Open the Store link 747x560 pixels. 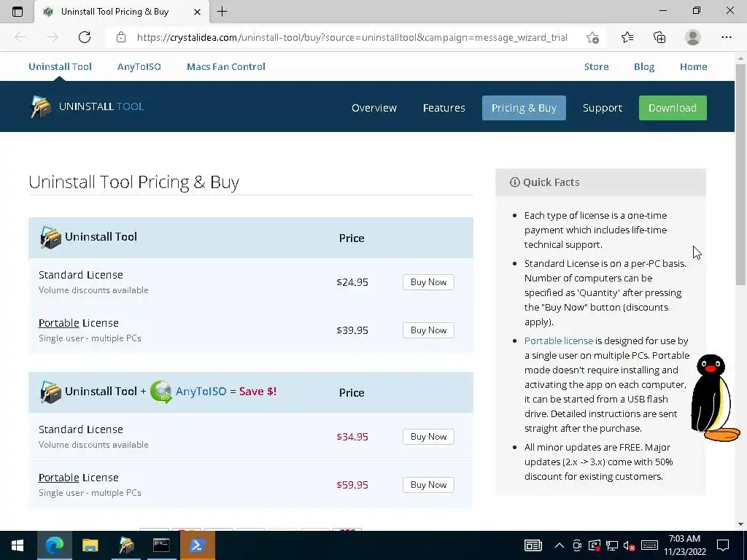point(597,66)
